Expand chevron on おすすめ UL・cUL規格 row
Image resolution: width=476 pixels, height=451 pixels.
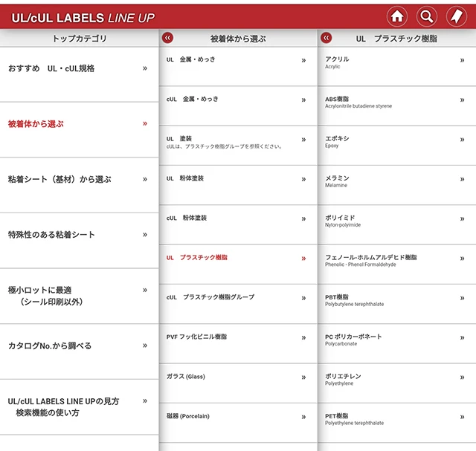pos(145,68)
